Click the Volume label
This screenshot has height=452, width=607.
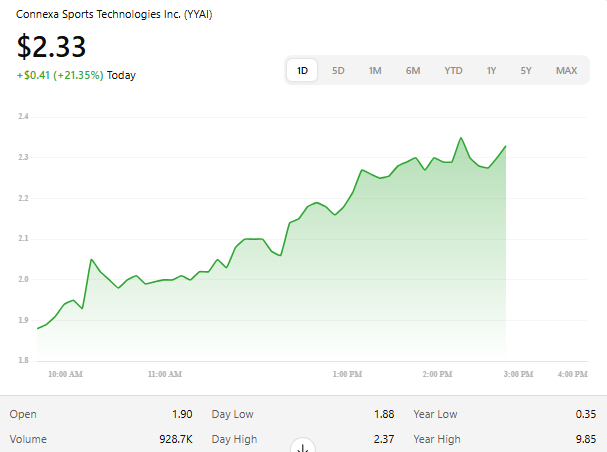coord(28,439)
